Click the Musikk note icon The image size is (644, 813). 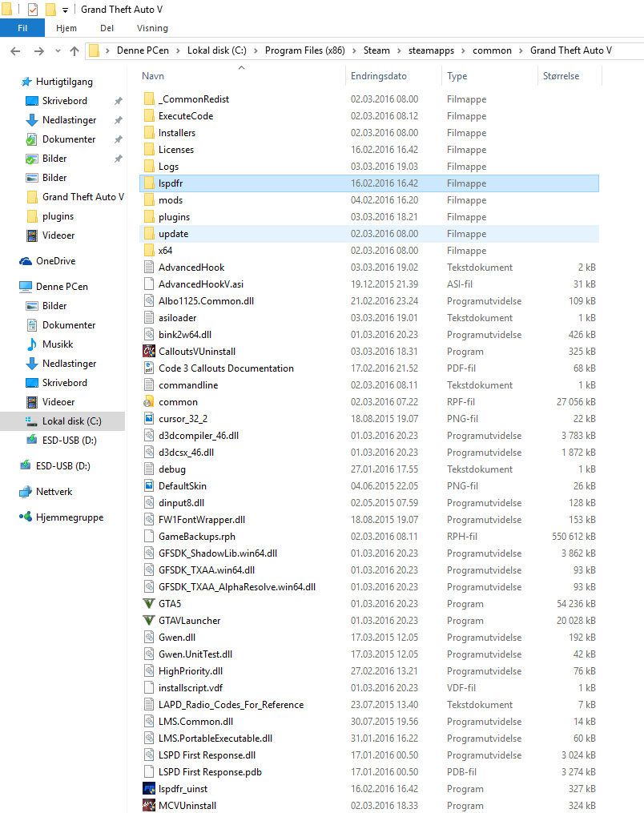point(32,344)
